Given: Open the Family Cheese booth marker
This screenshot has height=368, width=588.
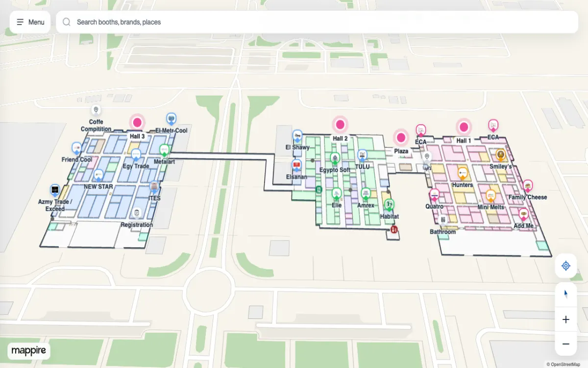Looking at the screenshot, I should coord(528,185).
